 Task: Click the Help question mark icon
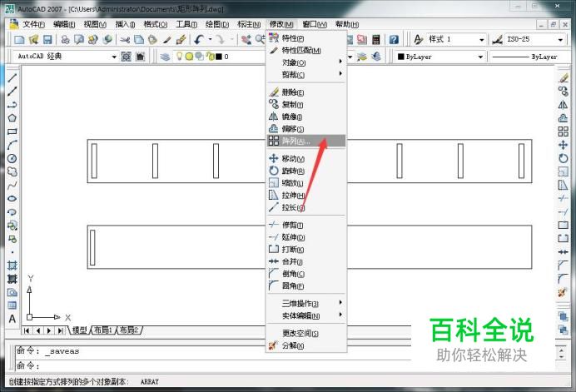(x=394, y=39)
